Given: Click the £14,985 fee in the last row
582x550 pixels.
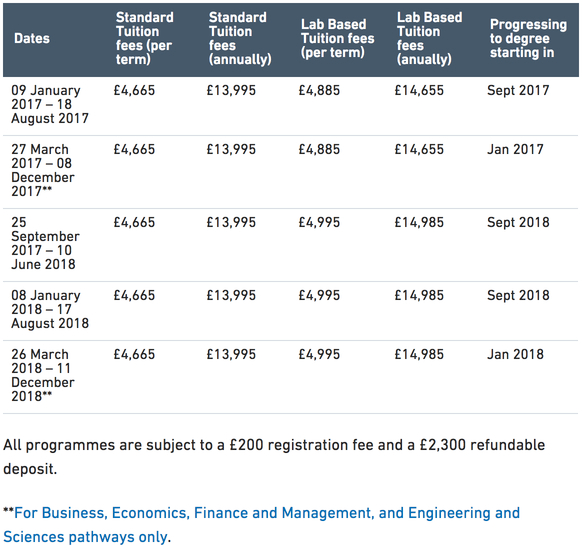Looking at the screenshot, I should pyautogui.click(x=419, y=354).
